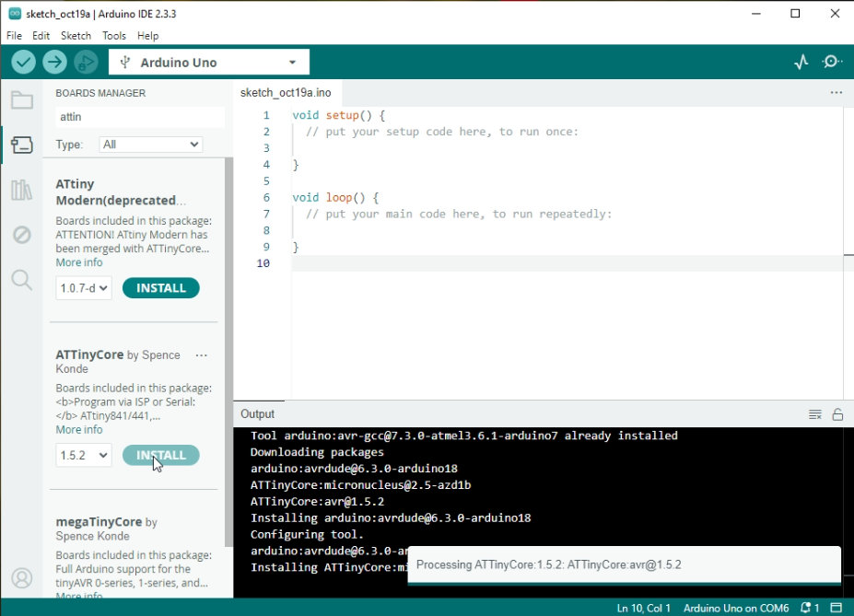The image size is (854, 616).
Task: Open the Sketchbook folder sidebar icon
Action: click(22, 100)
